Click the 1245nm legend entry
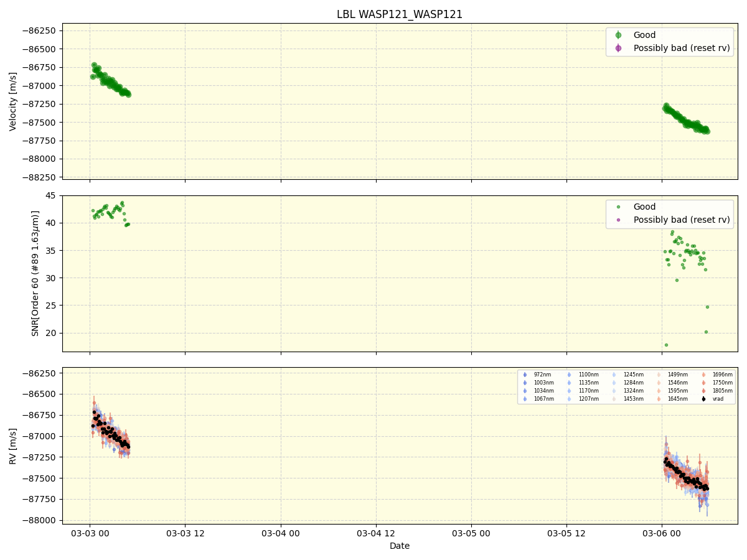Image resolution: width=747 pixels, height=560 pixels. point(627,375)
